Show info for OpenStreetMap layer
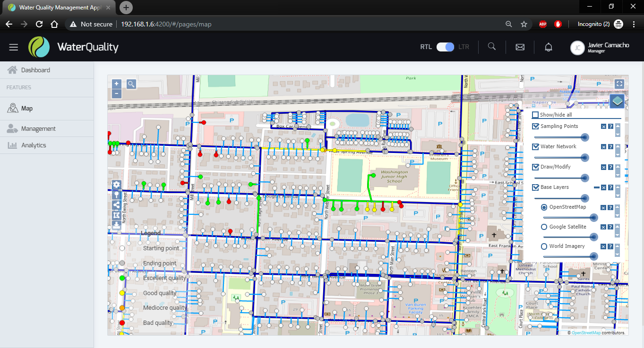 point(610,208)
